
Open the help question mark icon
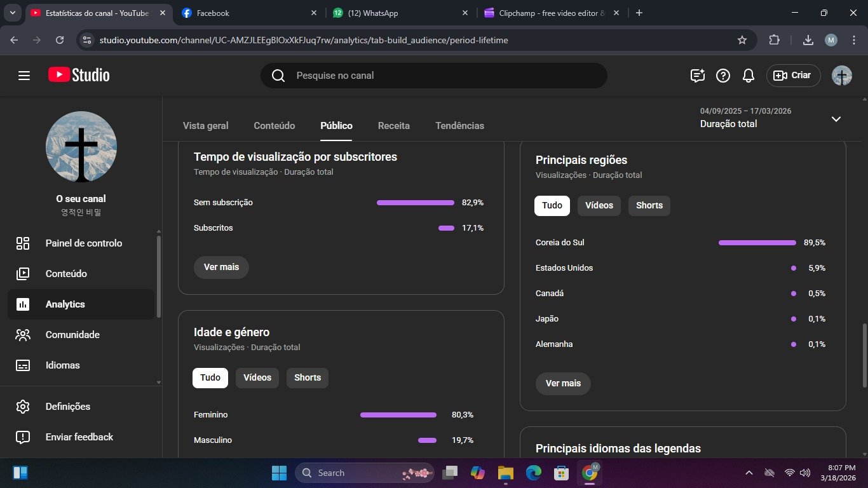point(723,76)
